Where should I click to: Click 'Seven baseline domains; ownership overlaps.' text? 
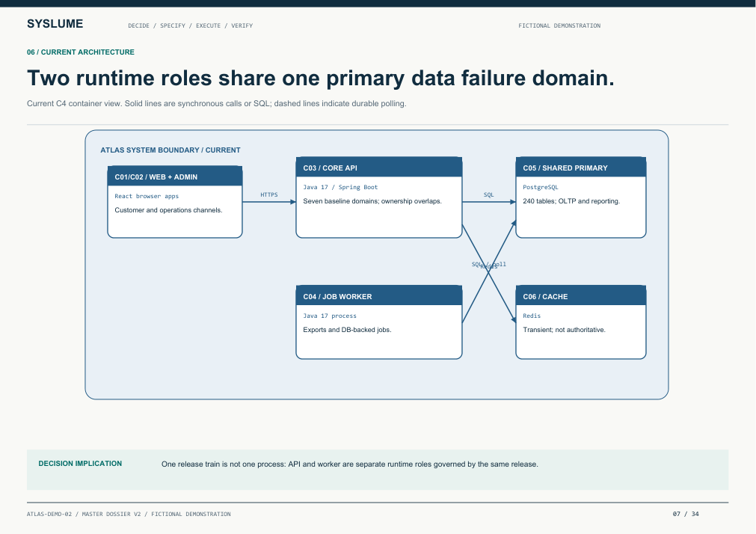(372, 201)
